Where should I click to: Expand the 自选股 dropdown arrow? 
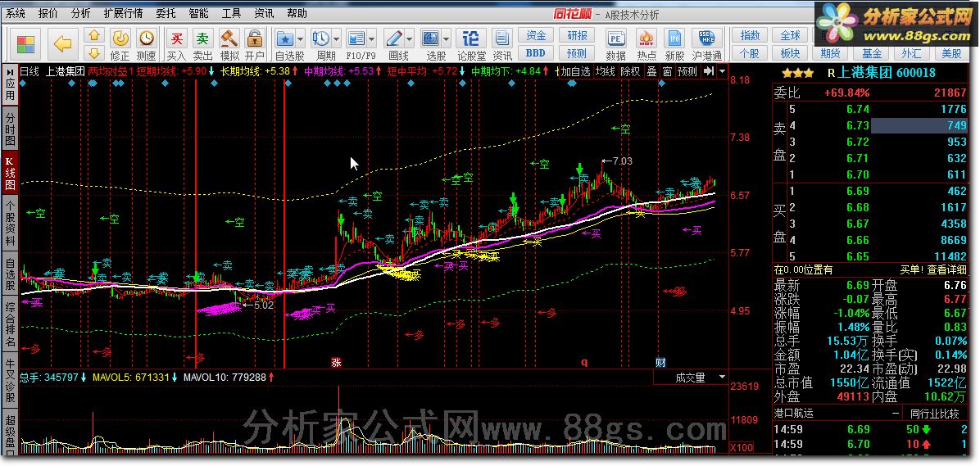[301, 38]
